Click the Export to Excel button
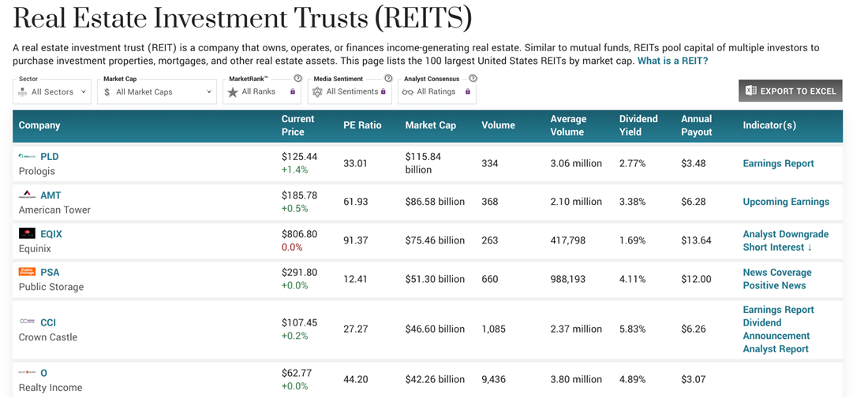The height and width of the screenshot is (398, 868). (x=790, y=91)
